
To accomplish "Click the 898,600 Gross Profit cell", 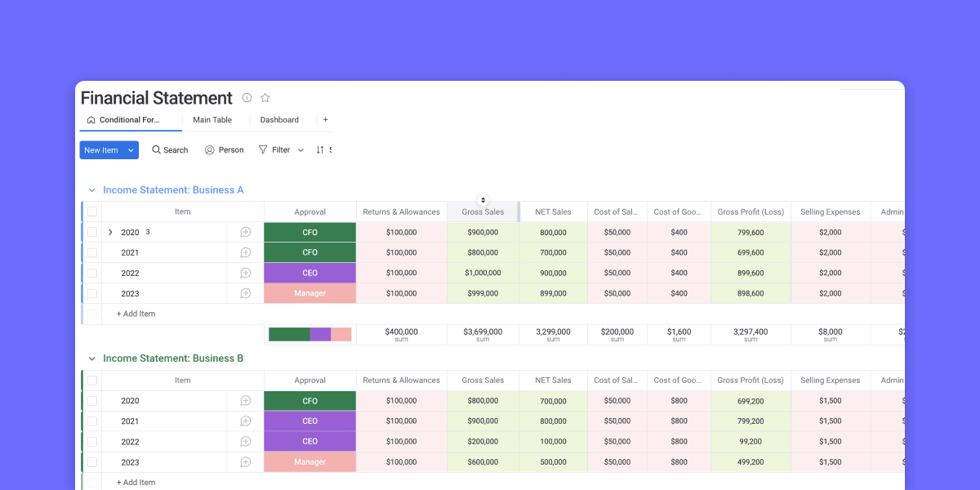I will 751,293.
